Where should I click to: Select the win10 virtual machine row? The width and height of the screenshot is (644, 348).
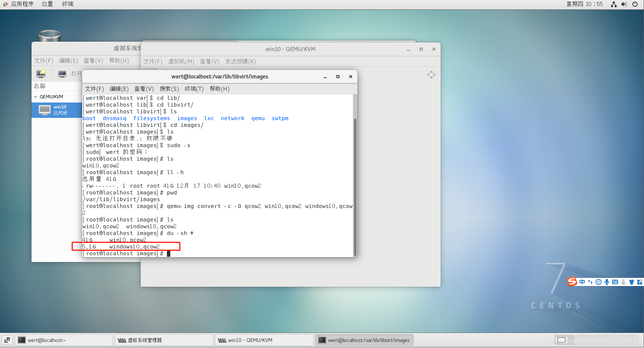57,110
